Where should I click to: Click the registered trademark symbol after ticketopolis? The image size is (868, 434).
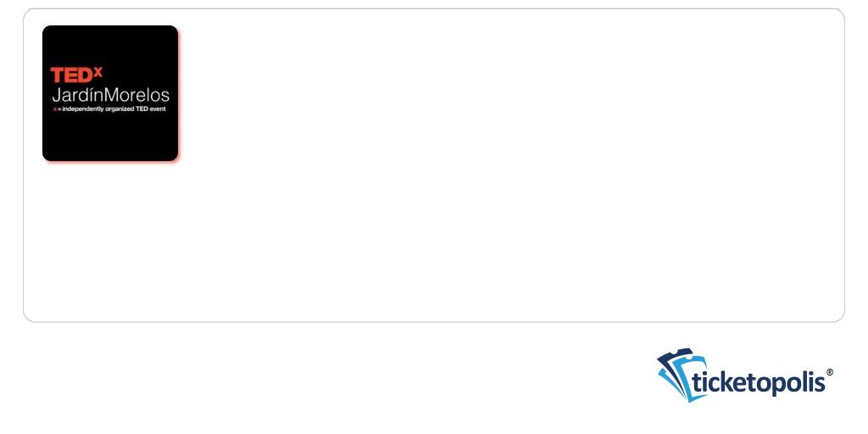pyautogui.click(x=829, y=372)
